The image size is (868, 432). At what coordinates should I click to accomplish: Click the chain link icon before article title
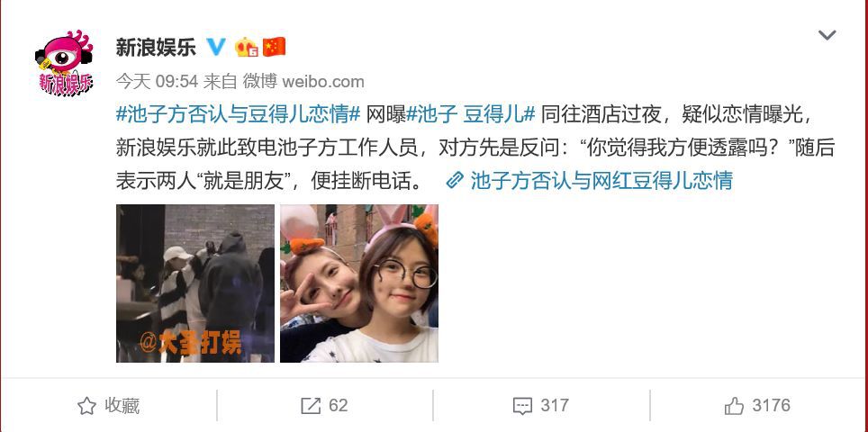455,180
